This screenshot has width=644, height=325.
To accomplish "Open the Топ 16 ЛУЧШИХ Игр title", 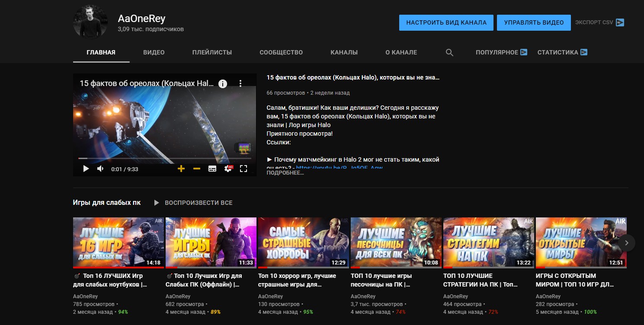I will (110, 280).
